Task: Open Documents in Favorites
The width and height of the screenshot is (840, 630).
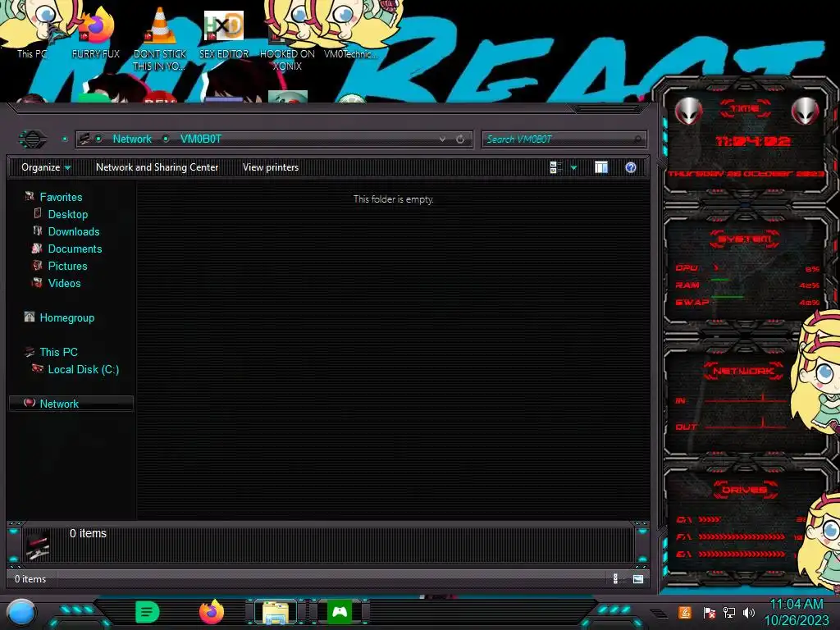Action: pyautogui.click(x=75, y=249)
